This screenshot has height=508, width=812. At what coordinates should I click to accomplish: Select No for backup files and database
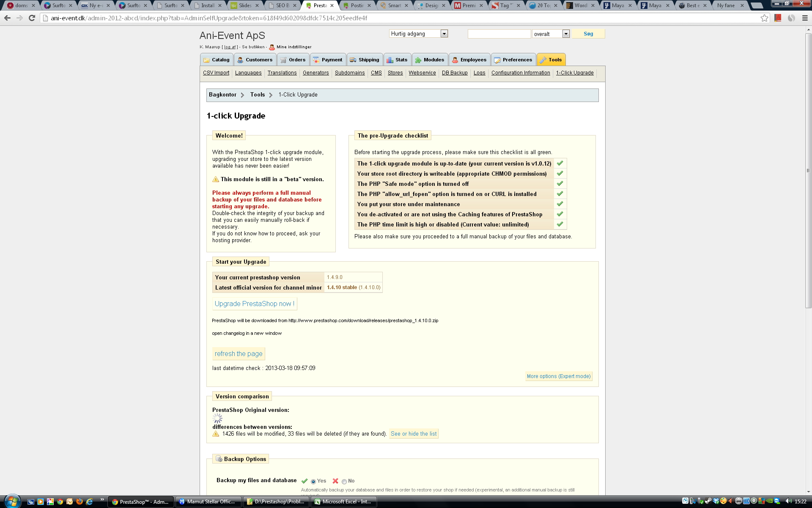coord(344,481)
